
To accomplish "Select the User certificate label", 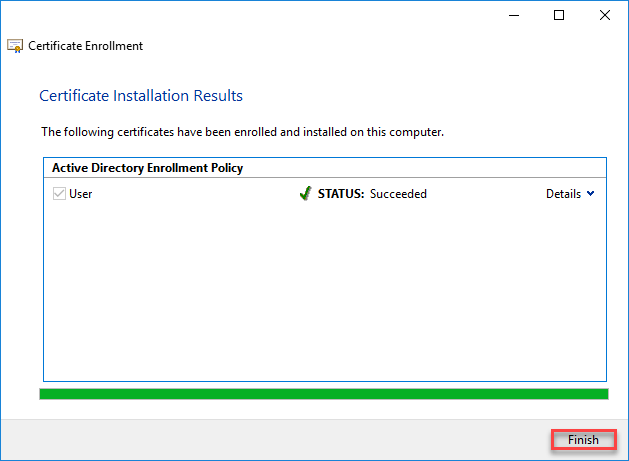I will click(80, 194).
